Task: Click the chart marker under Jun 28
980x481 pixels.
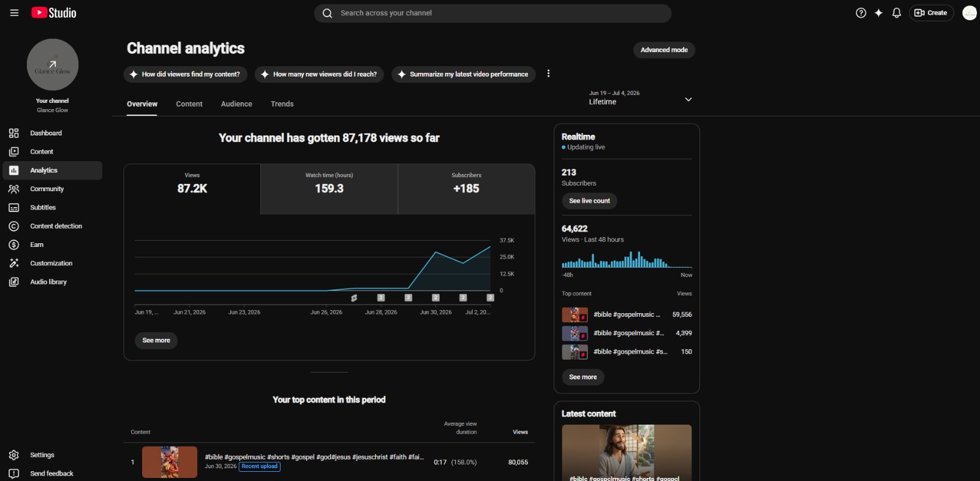Action: click(381, 298)
